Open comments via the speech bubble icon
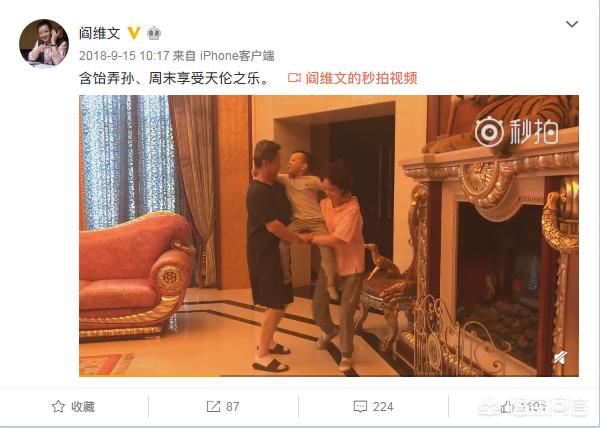 pyautogui.click(x=360, y=407)
